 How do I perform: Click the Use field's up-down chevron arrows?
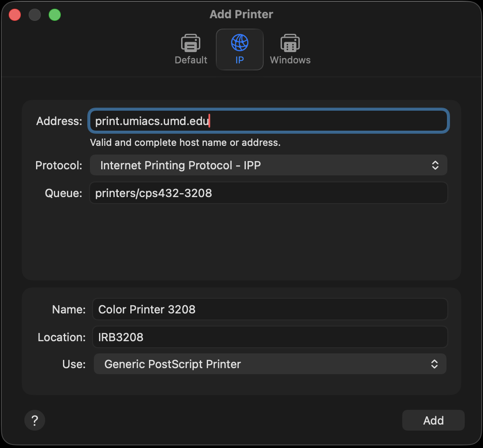[434, 364]
